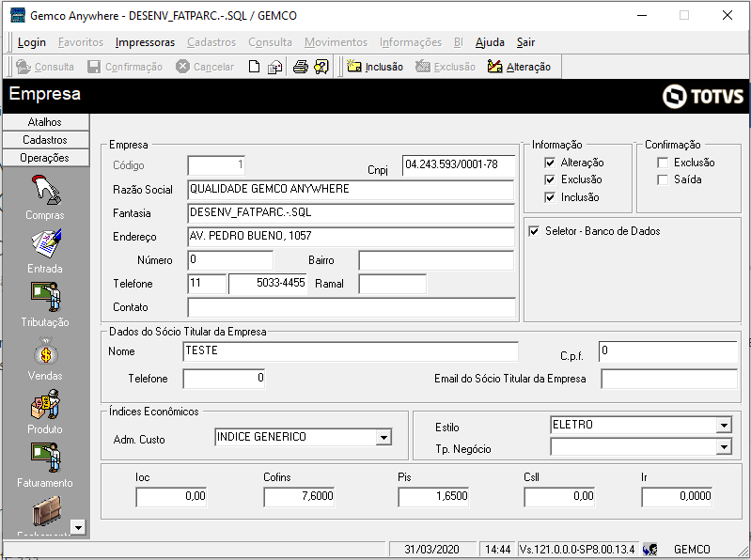
Task: Enable the Confirmação Saída checkbox
Action: point(663,180)
